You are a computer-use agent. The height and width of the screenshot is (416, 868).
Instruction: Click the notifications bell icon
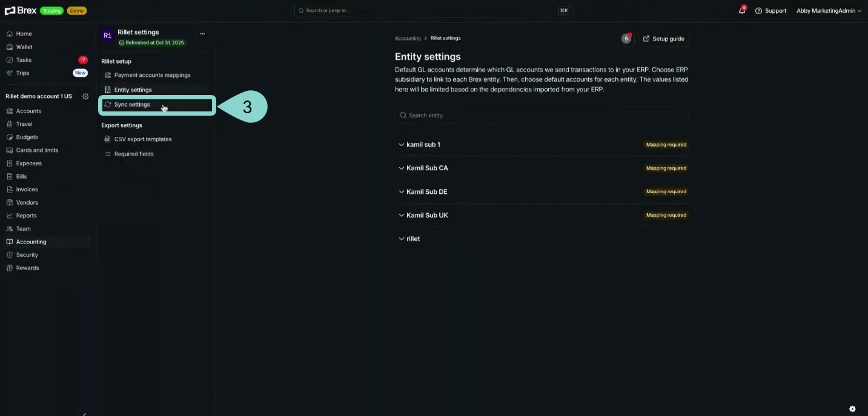click(741, 10)
